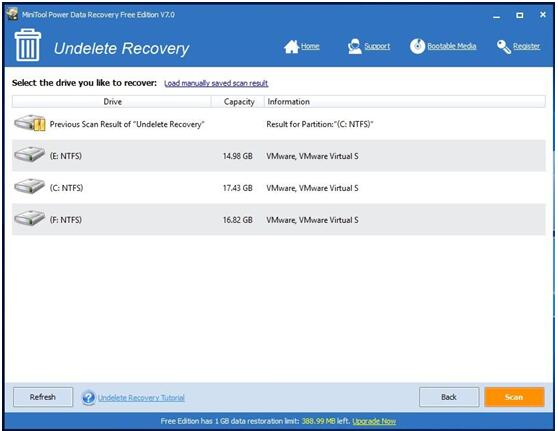Click the previous scan result drive icon
Viewport: 558px width, 431px height.
[30, 123]
